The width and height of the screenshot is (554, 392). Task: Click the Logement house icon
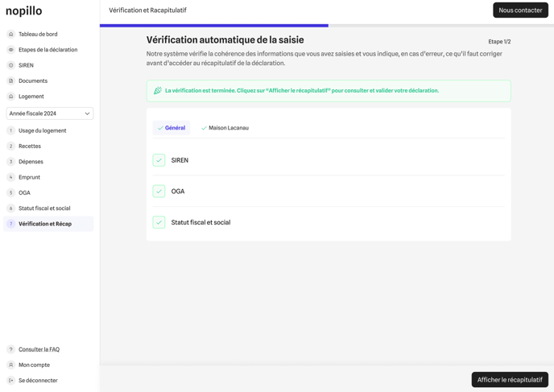click(11, 97)
